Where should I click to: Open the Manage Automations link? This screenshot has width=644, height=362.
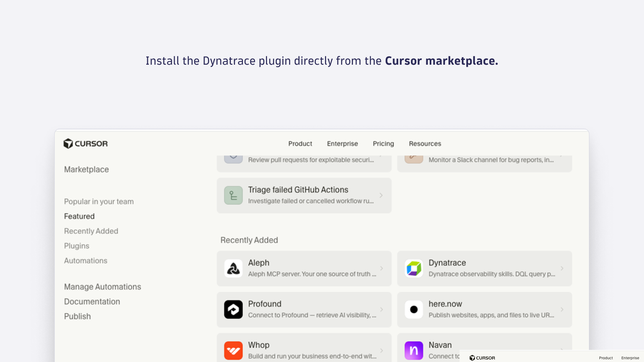coord(103,287)
